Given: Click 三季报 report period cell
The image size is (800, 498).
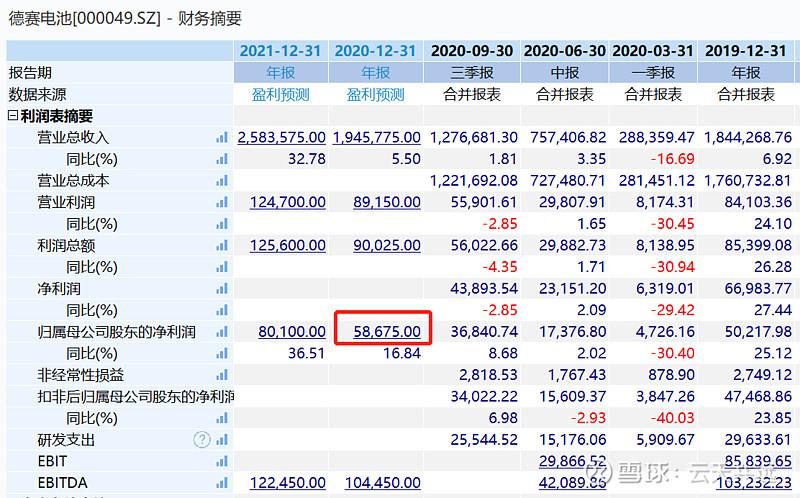Looking at the screenshot, I should [472, 73].
